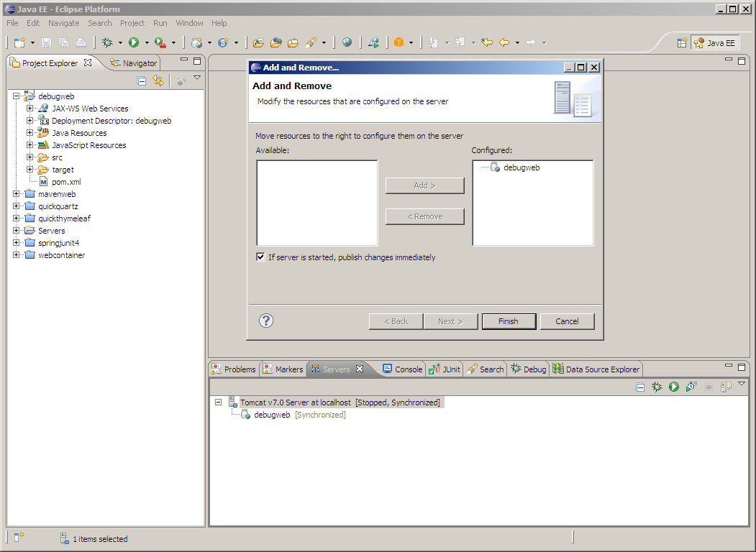Click the < Remove button

coord(425,217)
